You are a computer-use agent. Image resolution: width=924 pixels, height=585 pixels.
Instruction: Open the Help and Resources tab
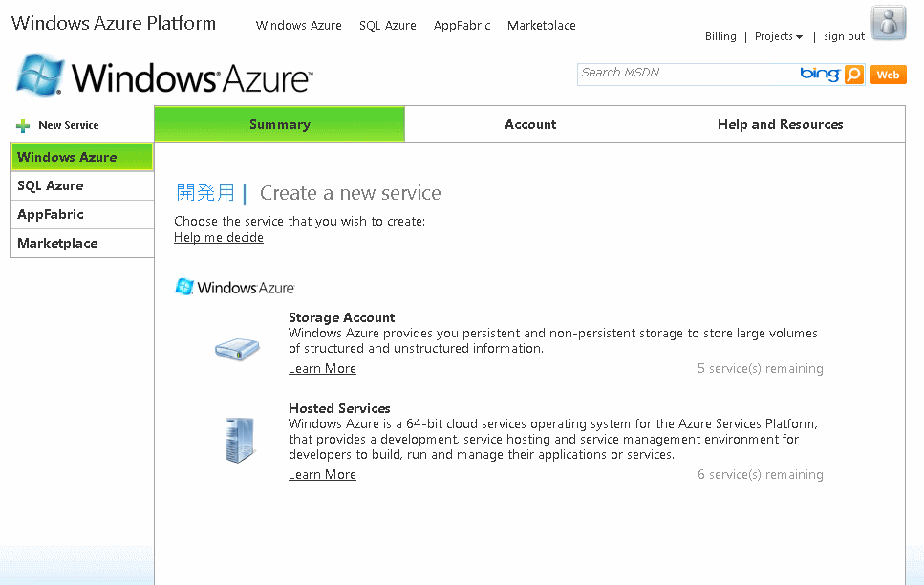tap(781, 124)
